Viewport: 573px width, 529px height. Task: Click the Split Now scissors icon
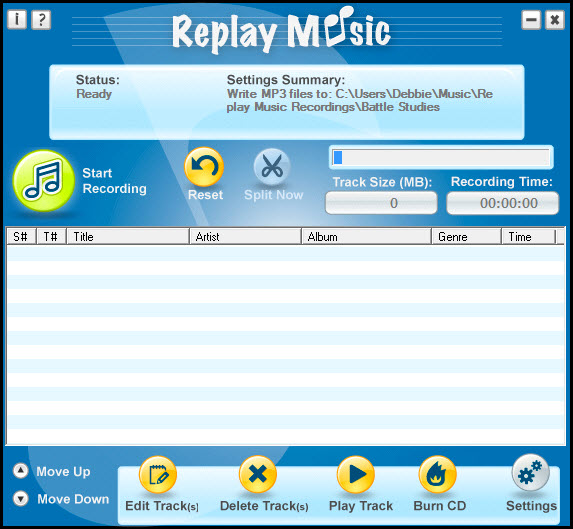pyautogui.click(x=272, y=167)
